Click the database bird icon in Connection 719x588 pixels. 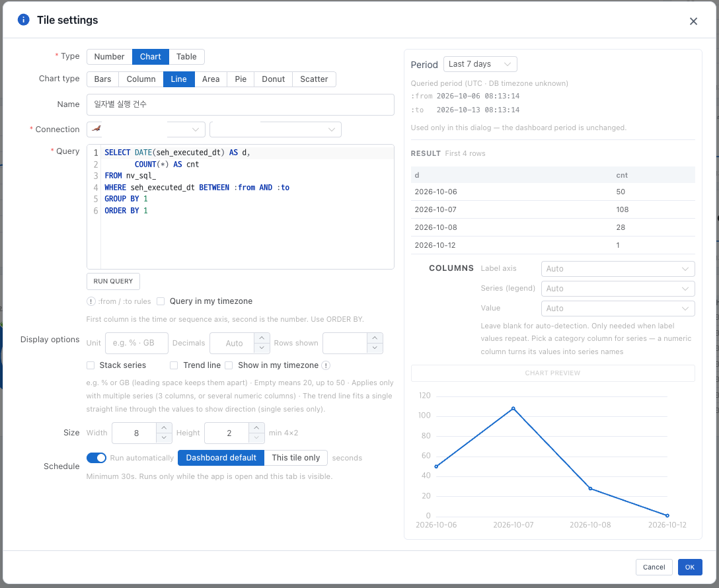[96, 129]
